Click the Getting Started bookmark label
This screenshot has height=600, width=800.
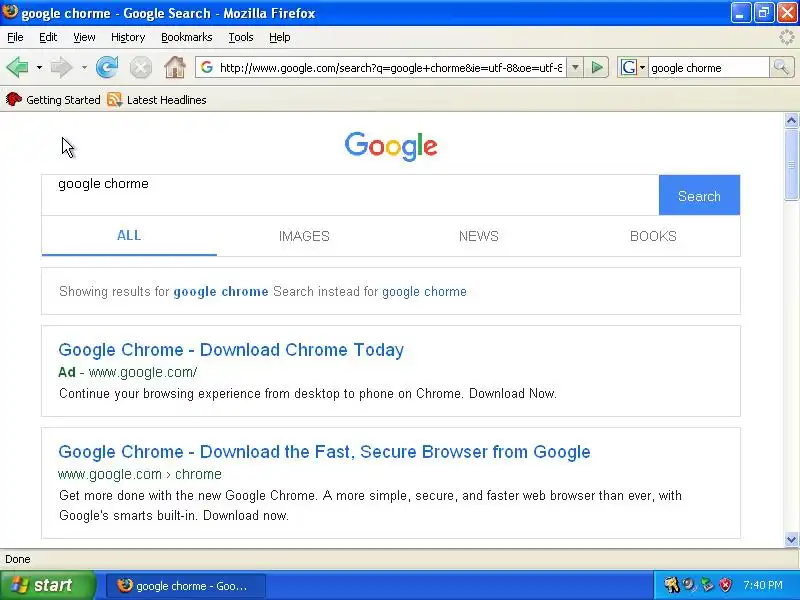[x=63, y=100]
